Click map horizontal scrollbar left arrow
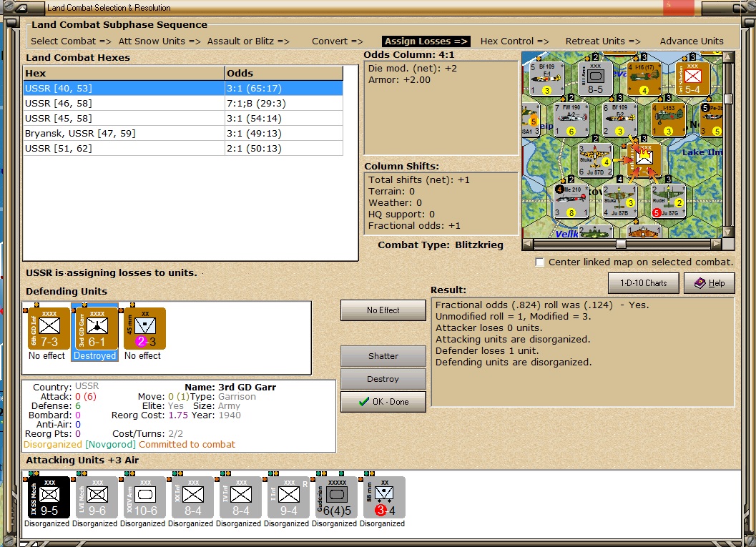The width and height of the screenshot is (756, 547). tap(528, 244)
